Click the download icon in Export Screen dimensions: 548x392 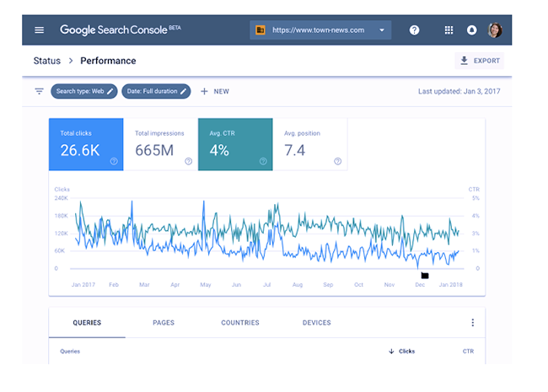464,61
